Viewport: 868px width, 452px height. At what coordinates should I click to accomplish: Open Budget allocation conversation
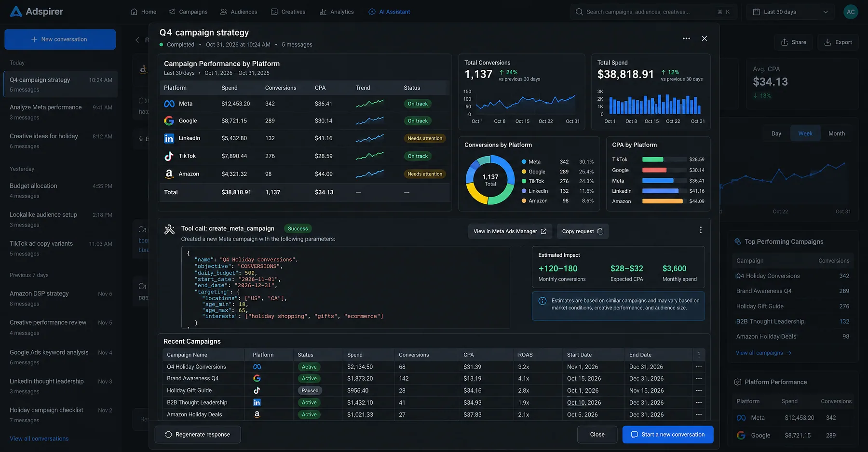61,190
